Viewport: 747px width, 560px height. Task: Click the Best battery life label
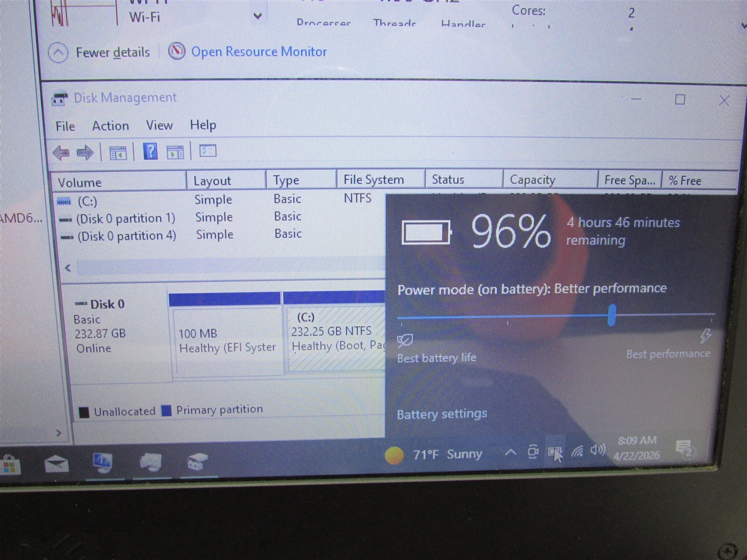coord(437,358)
